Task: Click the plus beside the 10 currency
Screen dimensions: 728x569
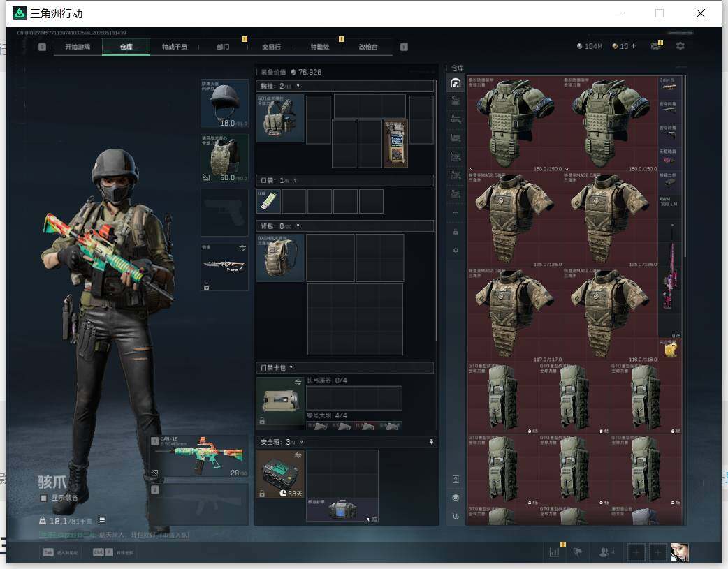Action: (633, 46)
